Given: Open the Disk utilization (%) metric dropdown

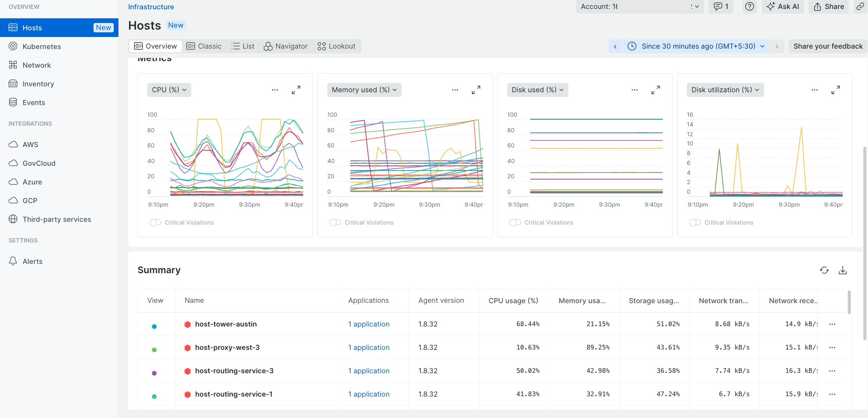Looking at the screenshot, I should [725, 90].
